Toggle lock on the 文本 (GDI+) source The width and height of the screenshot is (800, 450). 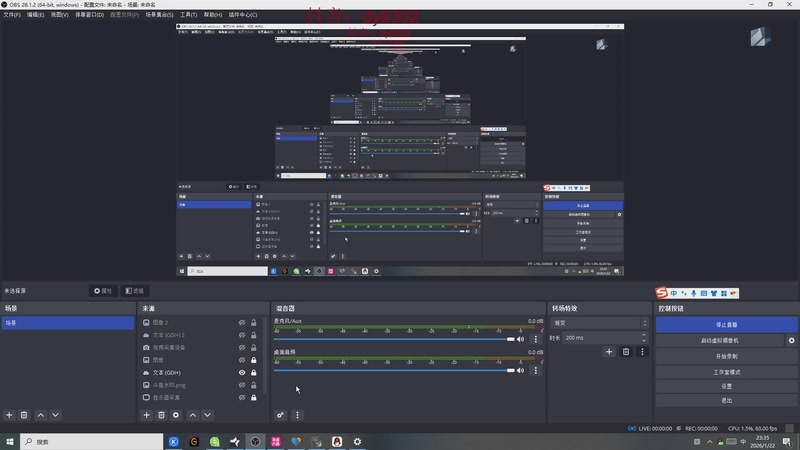(x=254, y=372)
